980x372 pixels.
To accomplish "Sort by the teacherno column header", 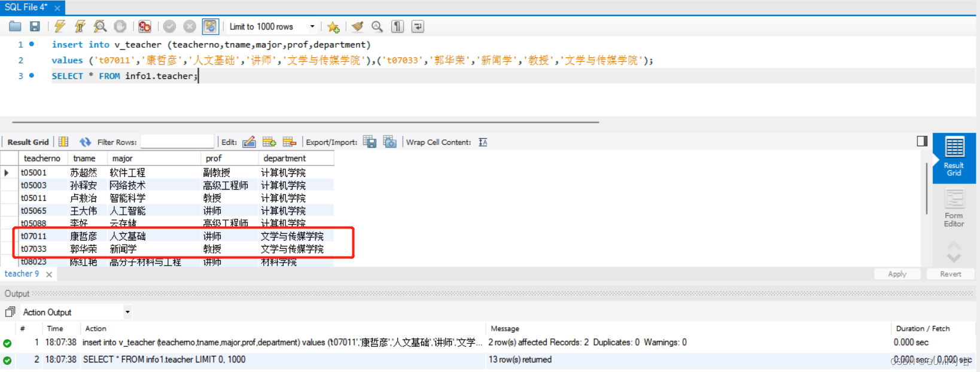I will pos(42,158).
